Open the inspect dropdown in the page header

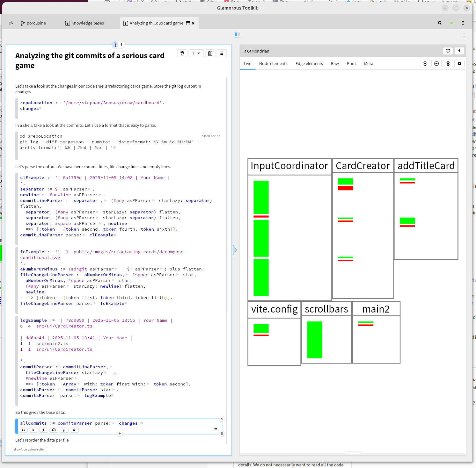(196, 53)
